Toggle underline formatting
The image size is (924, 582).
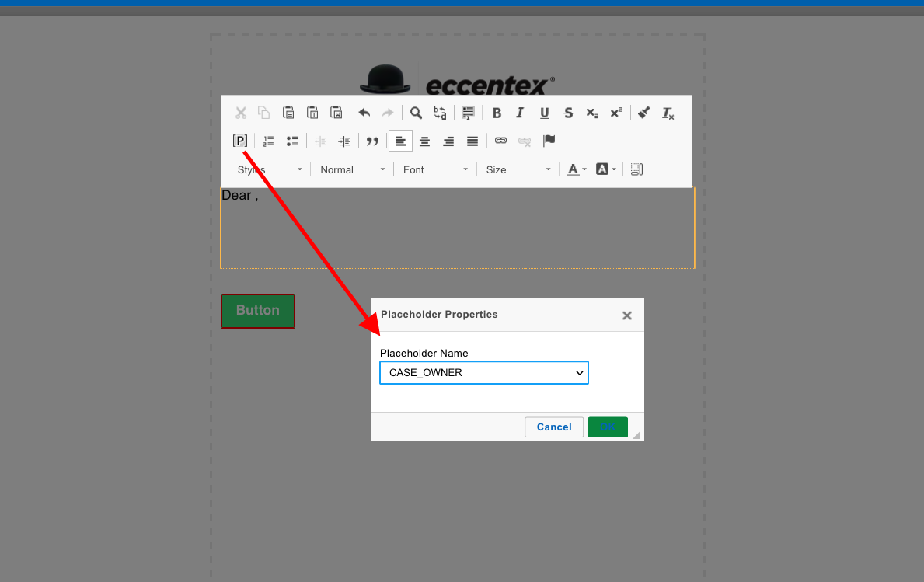coord(545,113)
